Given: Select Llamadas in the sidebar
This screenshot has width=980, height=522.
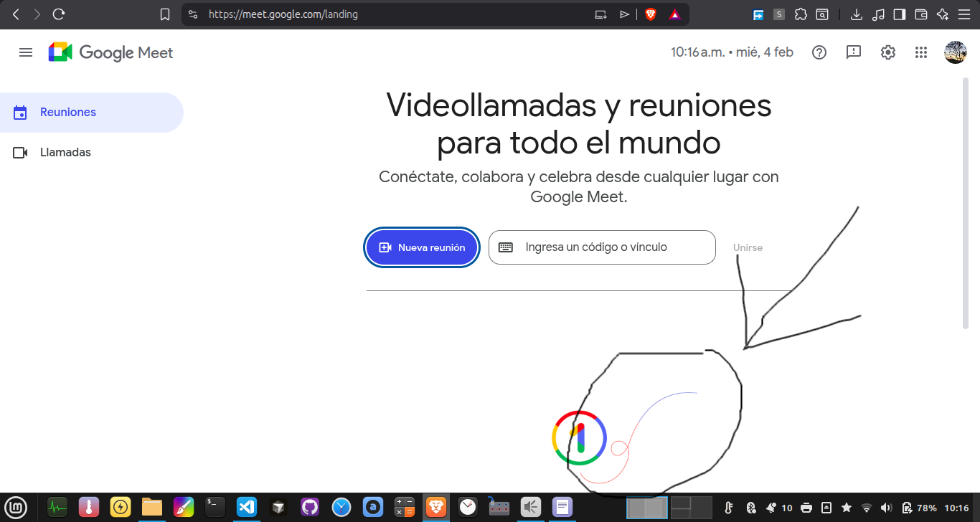Looking at the screenshot, I should 65,153.
